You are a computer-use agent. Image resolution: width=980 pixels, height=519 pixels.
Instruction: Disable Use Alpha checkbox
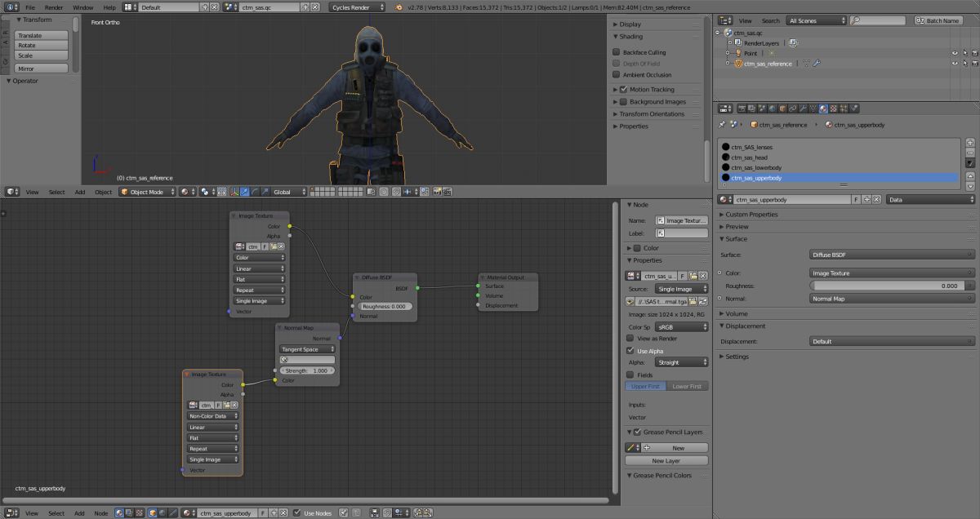[630, 351]
